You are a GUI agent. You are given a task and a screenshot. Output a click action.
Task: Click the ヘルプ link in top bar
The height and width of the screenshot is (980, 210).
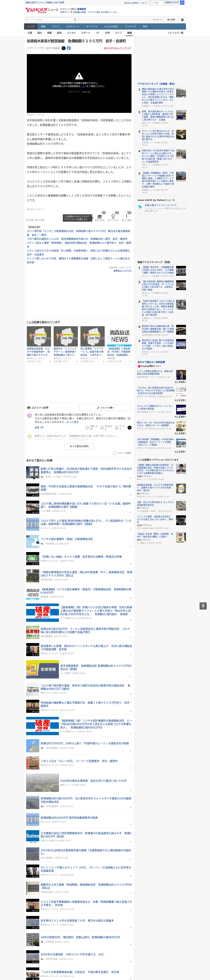tap(143, 3)
